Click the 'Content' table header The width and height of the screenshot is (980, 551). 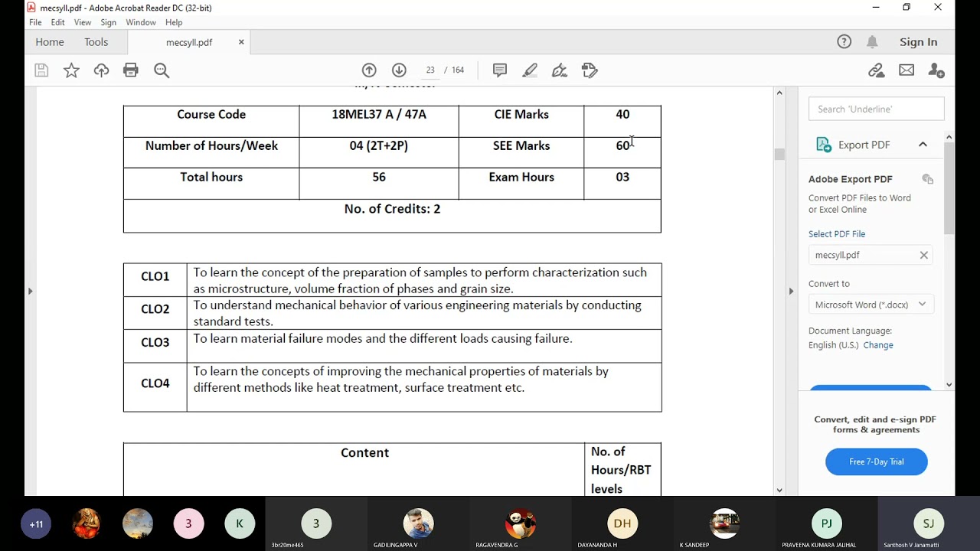click(x=364, y=453)
